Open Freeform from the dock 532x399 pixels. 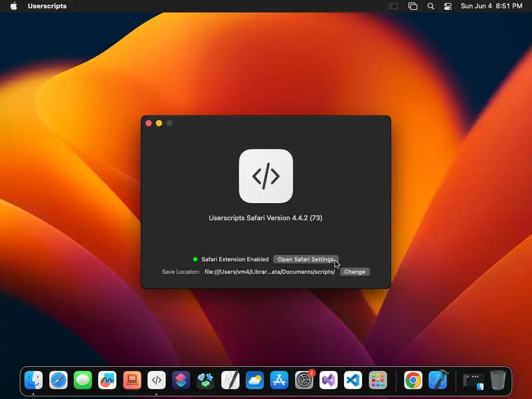coord(107,380)
